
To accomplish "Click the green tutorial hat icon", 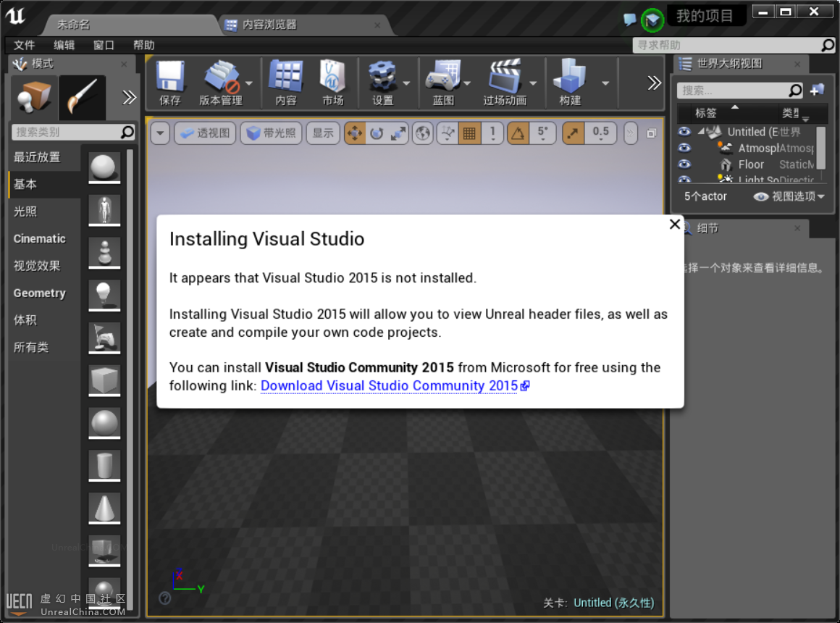I will pyautogui.click(x=652, y=20).
